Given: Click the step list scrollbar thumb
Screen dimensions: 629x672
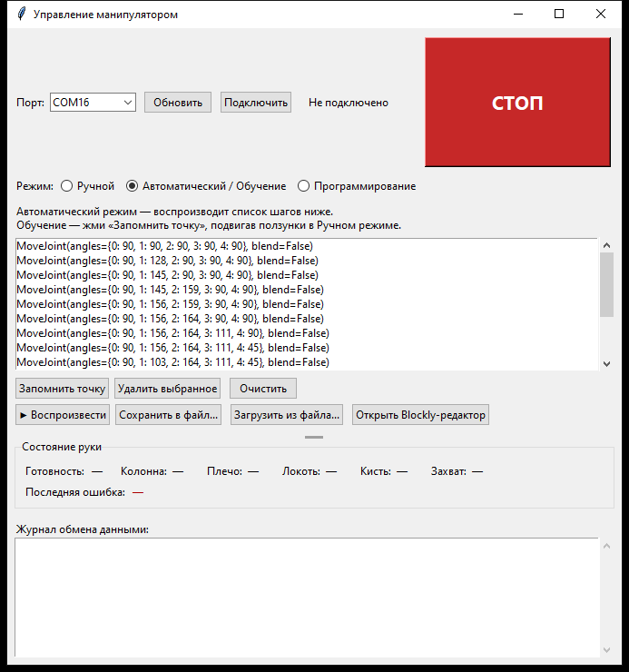Looking at the screenshot, I should [x=606, y=284].
